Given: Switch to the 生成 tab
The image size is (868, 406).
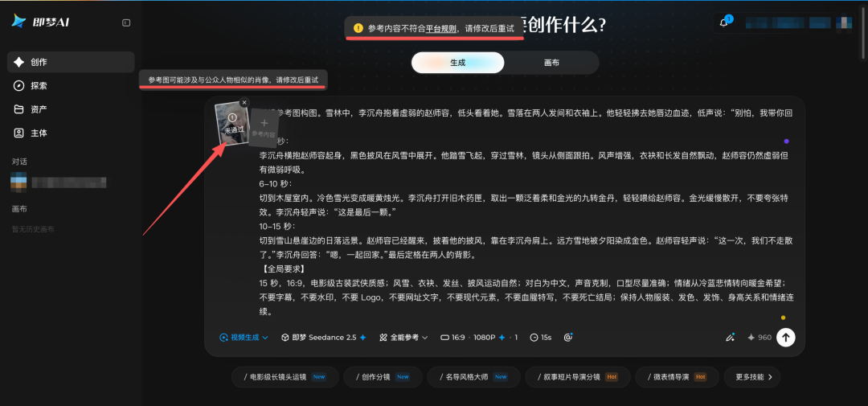Looking at the screenshot, I should pyautogui.click(x=458, y=63).
